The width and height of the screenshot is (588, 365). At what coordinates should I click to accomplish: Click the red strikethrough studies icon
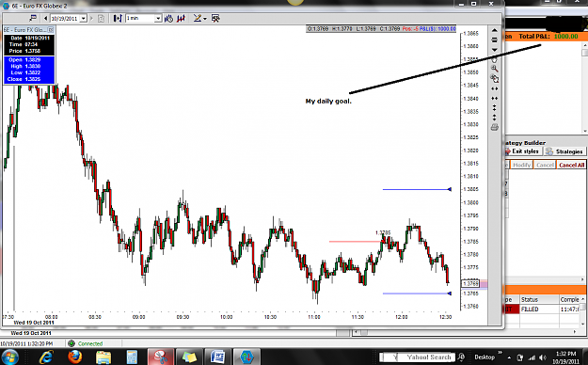click(x=182, y=18)
